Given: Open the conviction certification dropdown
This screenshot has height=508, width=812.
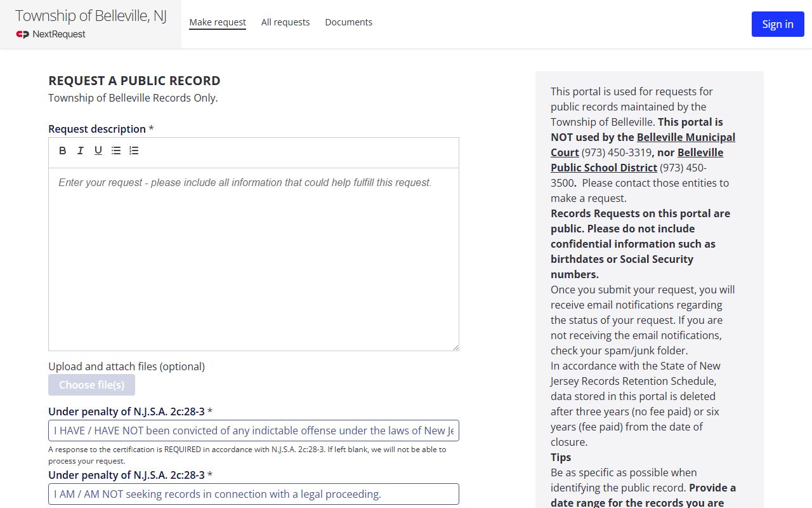Looking at the screenshot, I should (x=254, y=431).
